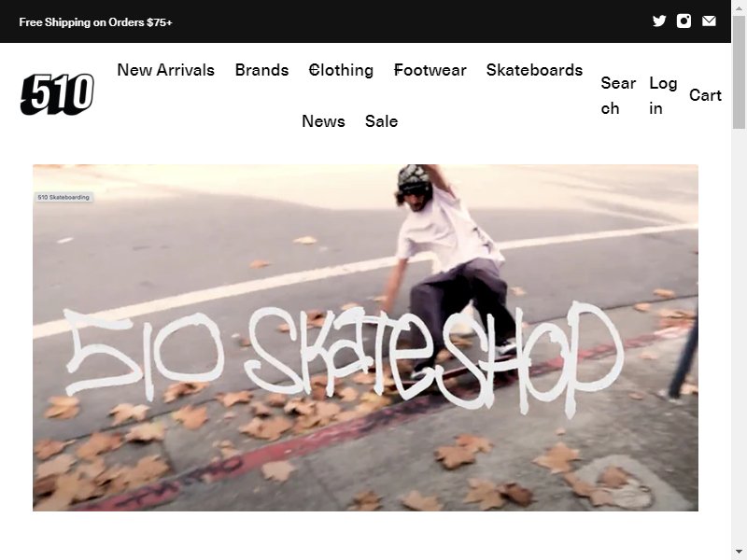Click the vertical scrollbar thumb
747x560 pixels.
pos(739,72)
